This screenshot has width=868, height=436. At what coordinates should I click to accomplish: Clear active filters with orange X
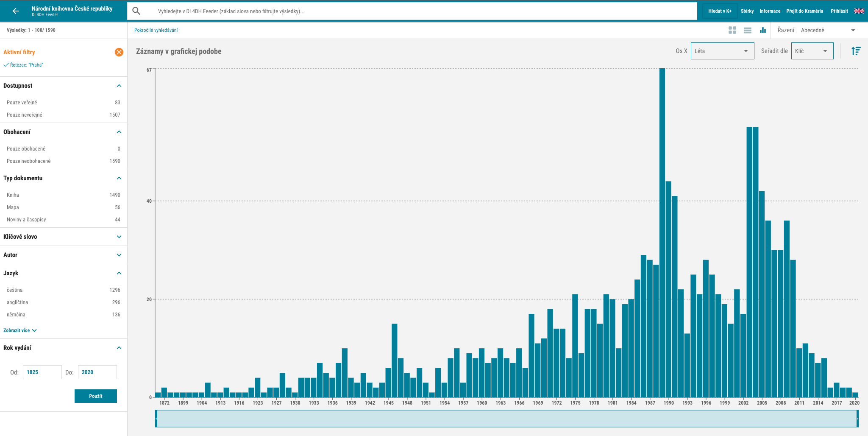tap(119, 52)
